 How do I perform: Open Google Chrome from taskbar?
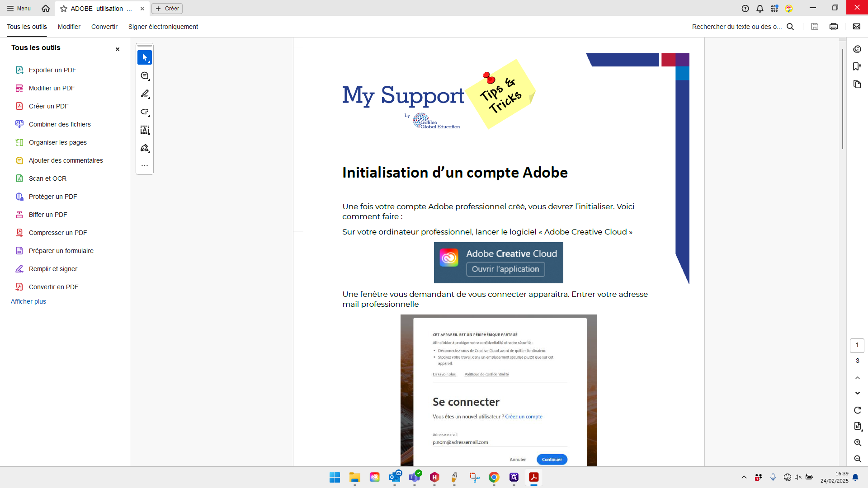click(494, 477)
